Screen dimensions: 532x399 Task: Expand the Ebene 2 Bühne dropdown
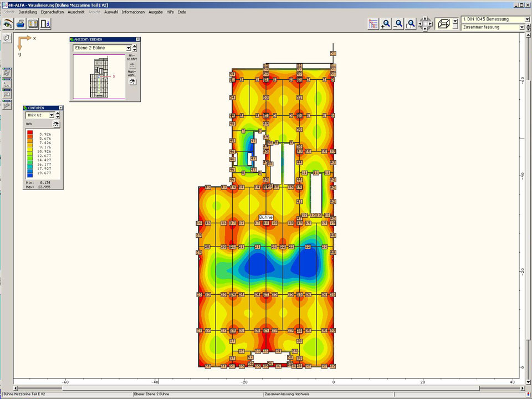point(128,48)
